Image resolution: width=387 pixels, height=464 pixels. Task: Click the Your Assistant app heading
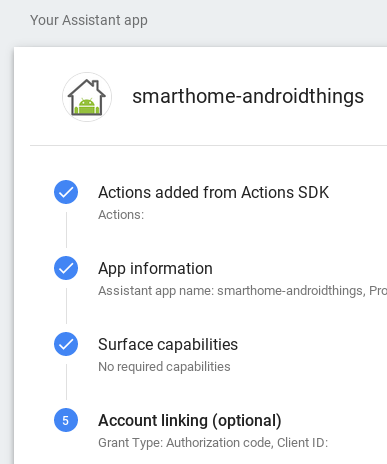pos(89,21)
